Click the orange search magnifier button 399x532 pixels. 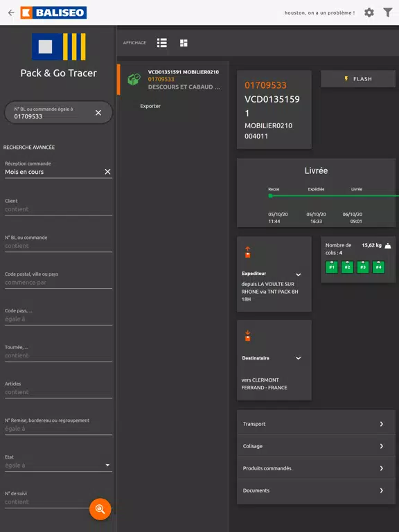click(x=100, y=509)
